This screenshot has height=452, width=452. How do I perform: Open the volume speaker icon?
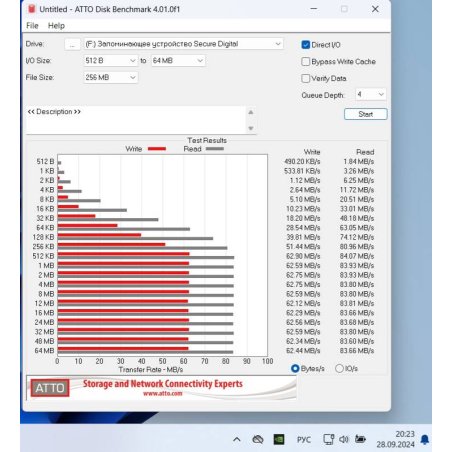(x=344, y=439)
